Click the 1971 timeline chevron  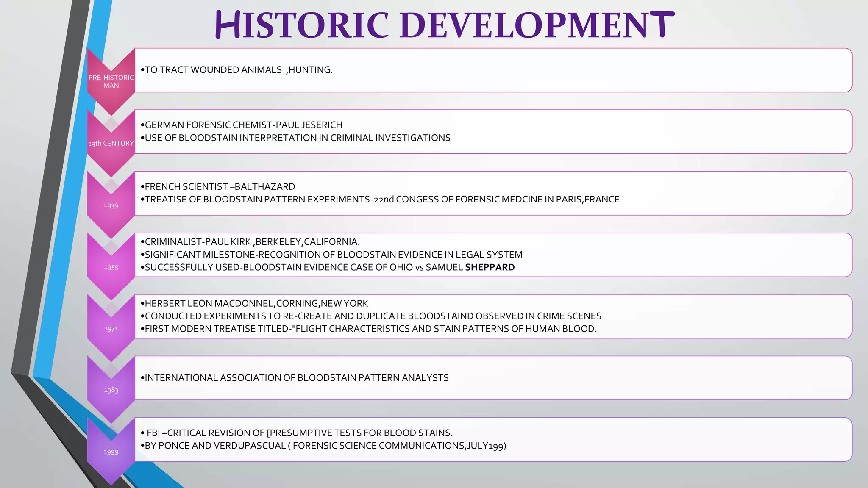(111, 328)
